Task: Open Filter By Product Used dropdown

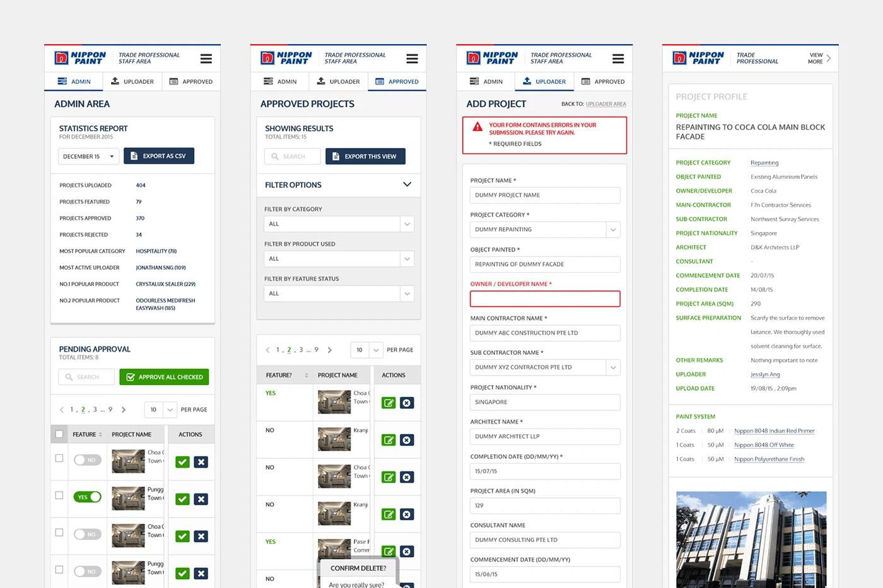Action: pyautogui.click(x=339, y=258)
